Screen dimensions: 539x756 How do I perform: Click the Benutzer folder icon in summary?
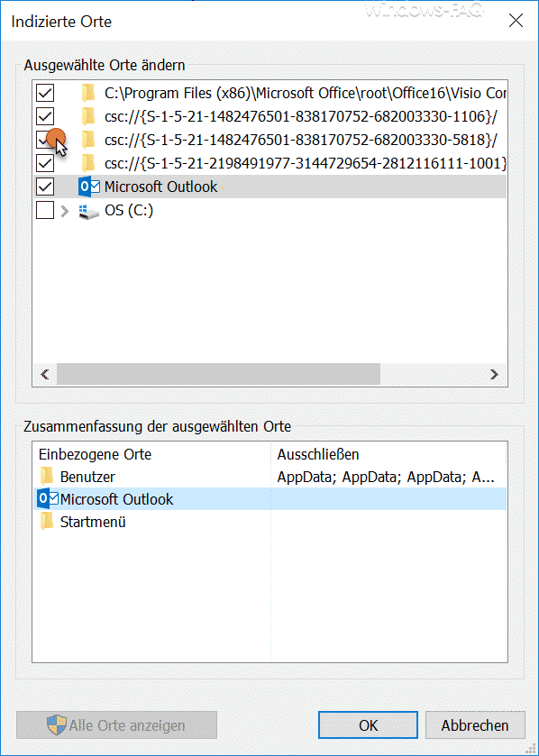pyautogui.click(x=47, y=477)
